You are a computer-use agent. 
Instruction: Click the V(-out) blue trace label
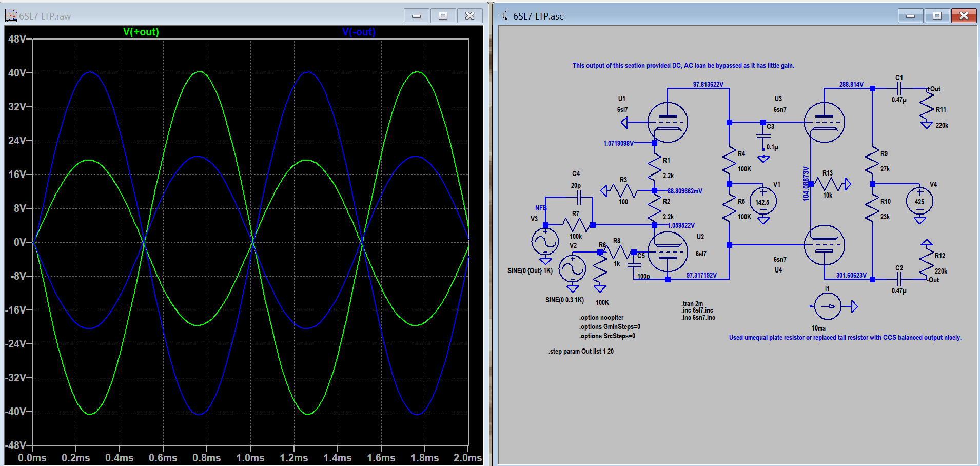point(359,32)
